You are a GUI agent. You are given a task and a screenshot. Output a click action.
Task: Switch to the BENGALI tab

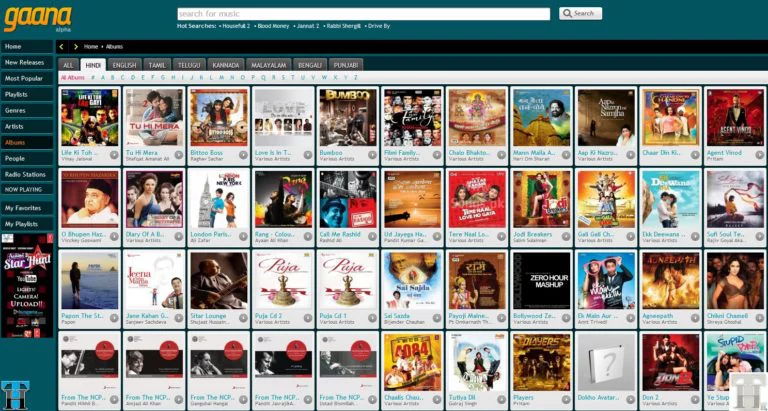(310, 65)
